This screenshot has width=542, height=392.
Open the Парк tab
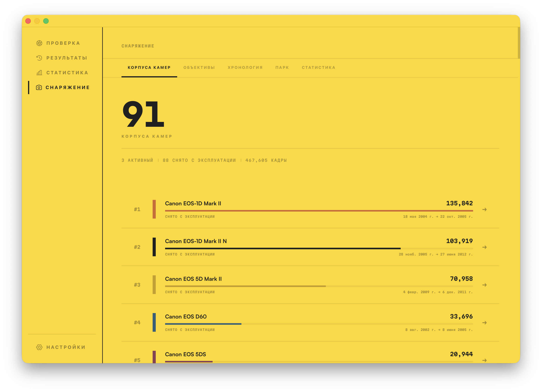point(282,67)
